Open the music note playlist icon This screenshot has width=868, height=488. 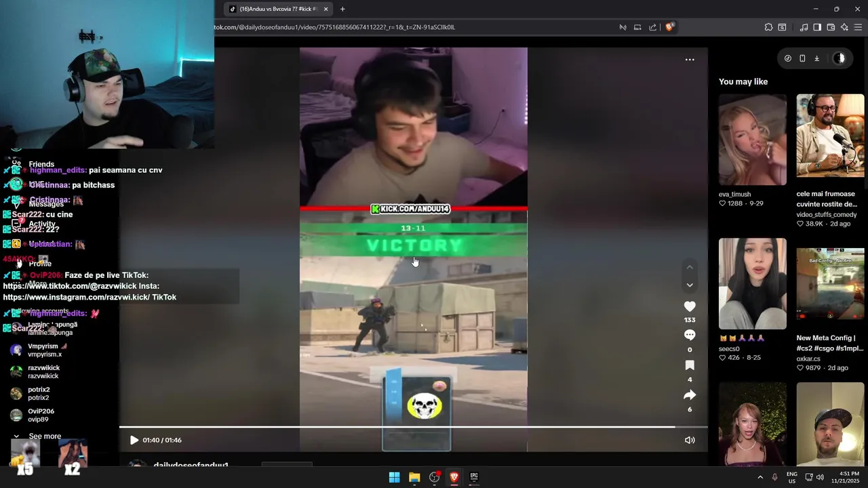pyautogui.click(x=804, y=27)
